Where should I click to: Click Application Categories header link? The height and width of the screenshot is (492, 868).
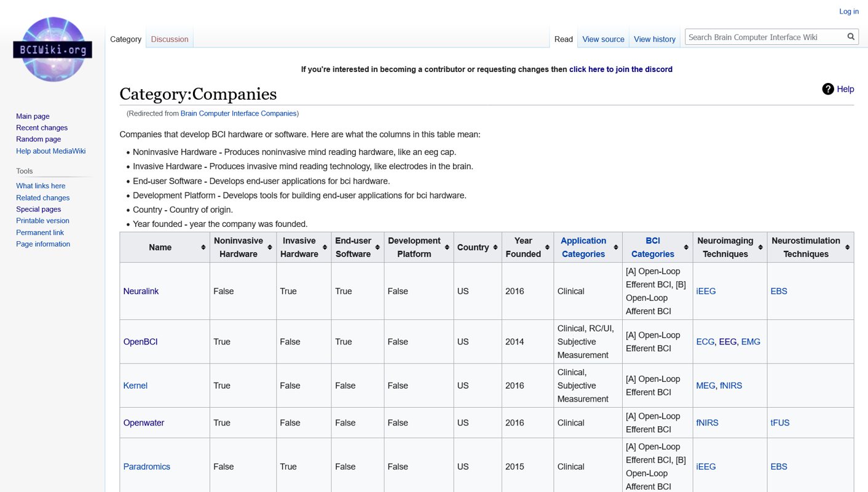click(583, 247)
